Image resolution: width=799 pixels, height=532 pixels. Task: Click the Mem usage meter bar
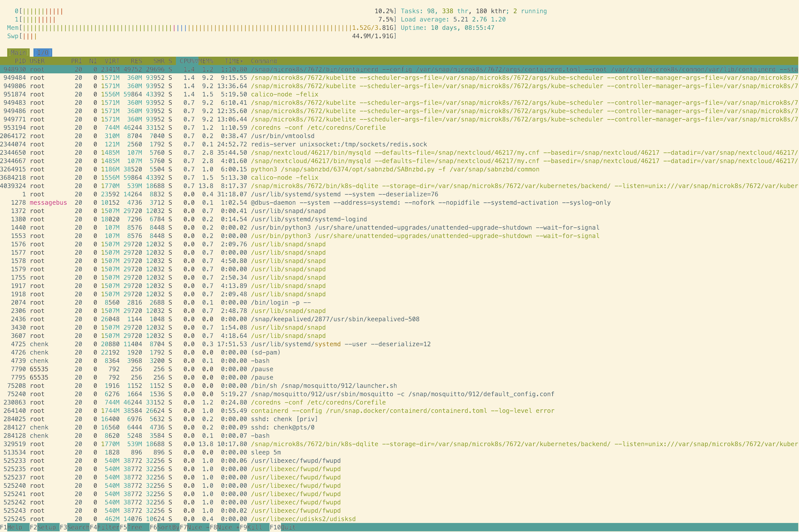click(x=186, y=28)
